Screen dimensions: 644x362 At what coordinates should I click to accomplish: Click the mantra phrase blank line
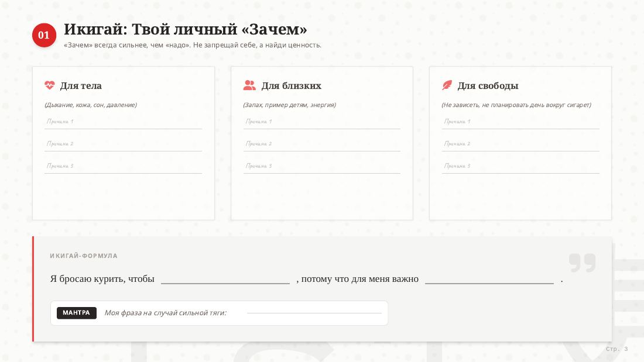(314, 312)
